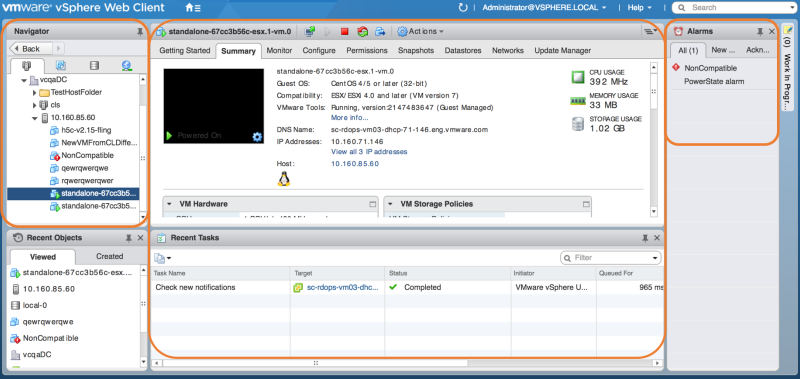
Task: Select h5c-v2.15-fling VM in tree
Action: pos(86,130)
